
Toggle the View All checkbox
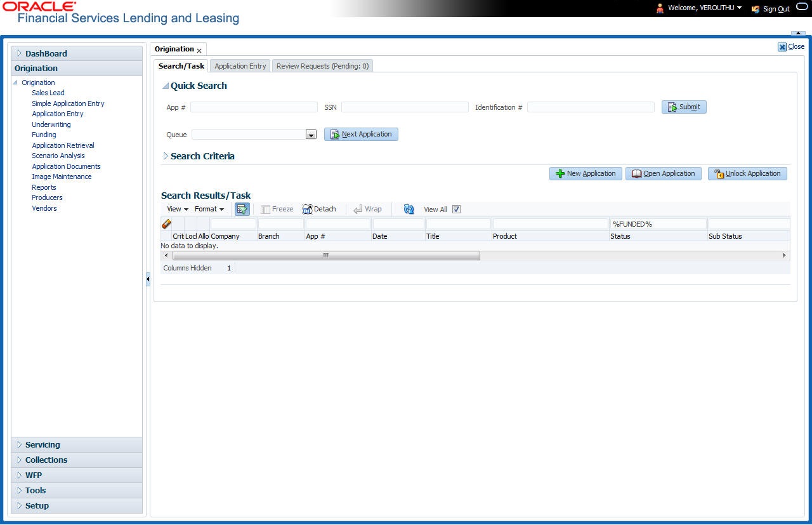[456, 209]
